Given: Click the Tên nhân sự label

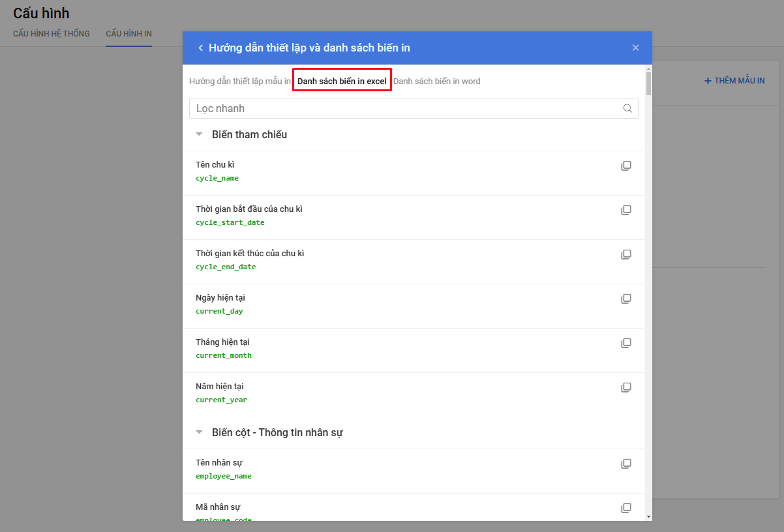Looking at the screenshot, I should [x=219, y=463].
